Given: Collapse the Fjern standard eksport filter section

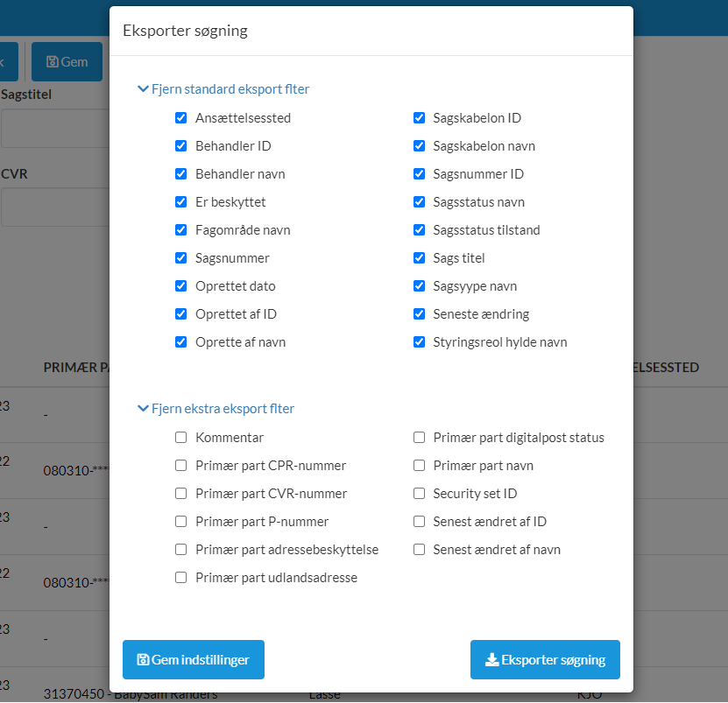Looking at the screenshot, I should coord(223,89).
